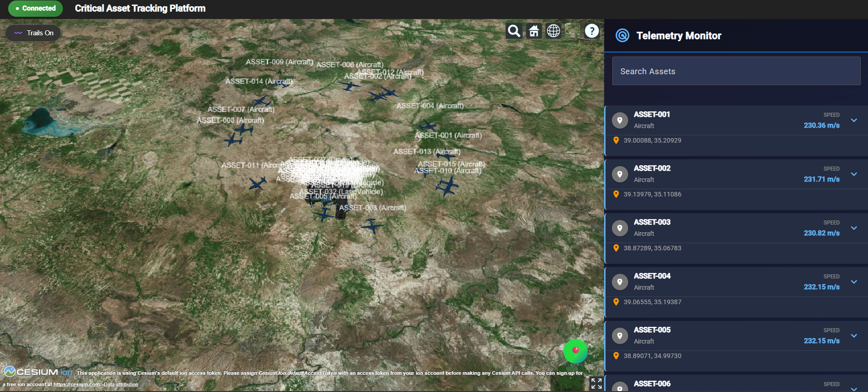This screenshot has width=868, height=392.
Task: Click ASSET-004 (Aircraft) map label
Action: [x=430, y=106]
